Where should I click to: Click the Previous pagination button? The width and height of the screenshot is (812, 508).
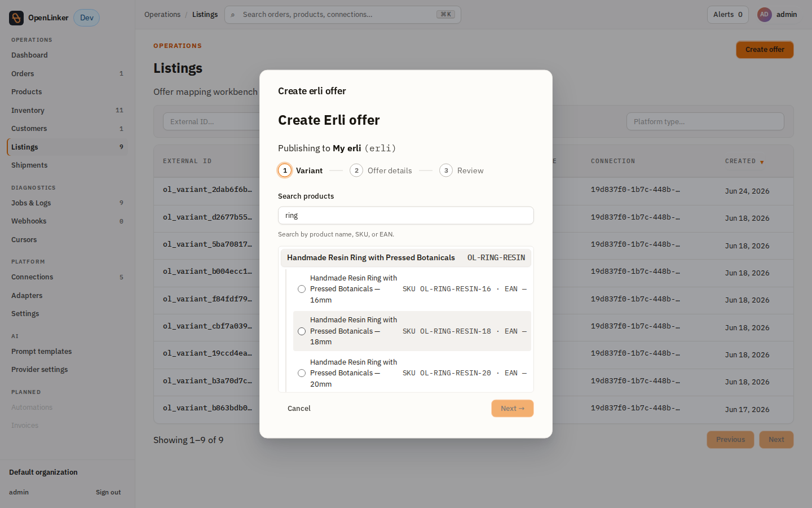730,440
